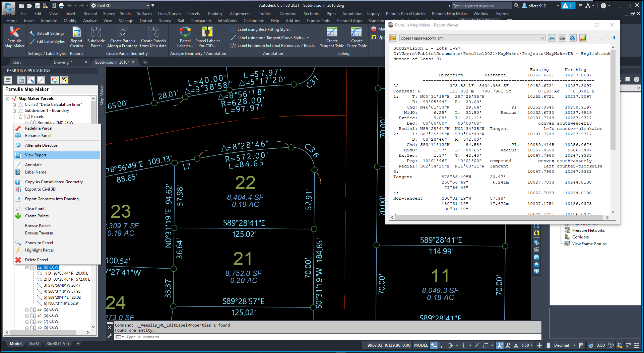Toggle the grid display in status bar
The height and width of the screenshot is (353, 644).
434,345
